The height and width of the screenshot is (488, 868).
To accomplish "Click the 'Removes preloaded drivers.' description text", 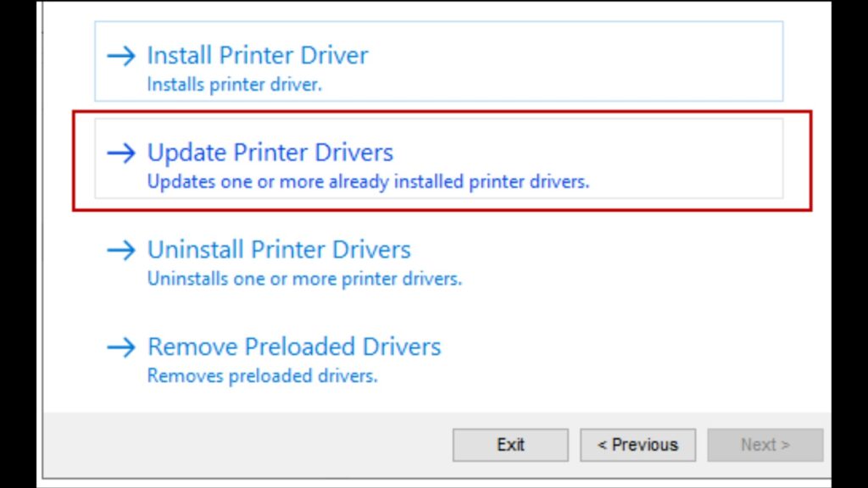I will [x=262, y=375].
